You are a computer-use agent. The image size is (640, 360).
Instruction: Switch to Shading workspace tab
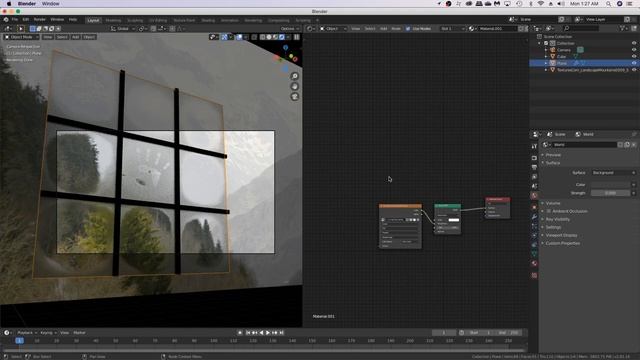point(208,20)
